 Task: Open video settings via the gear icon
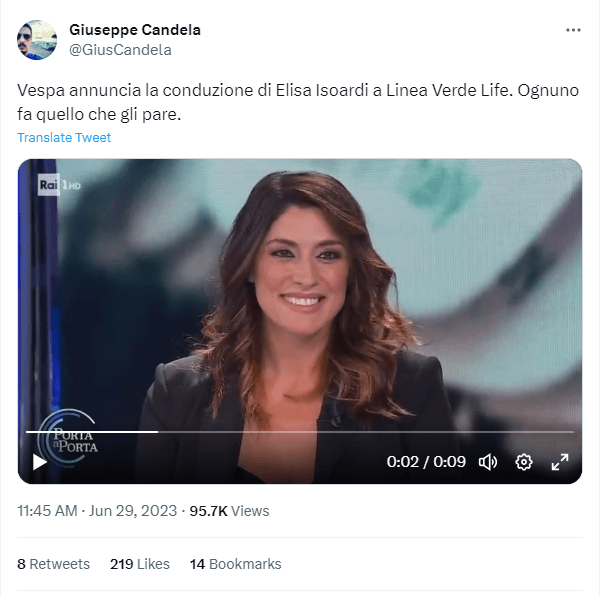[x=524, y=462]
